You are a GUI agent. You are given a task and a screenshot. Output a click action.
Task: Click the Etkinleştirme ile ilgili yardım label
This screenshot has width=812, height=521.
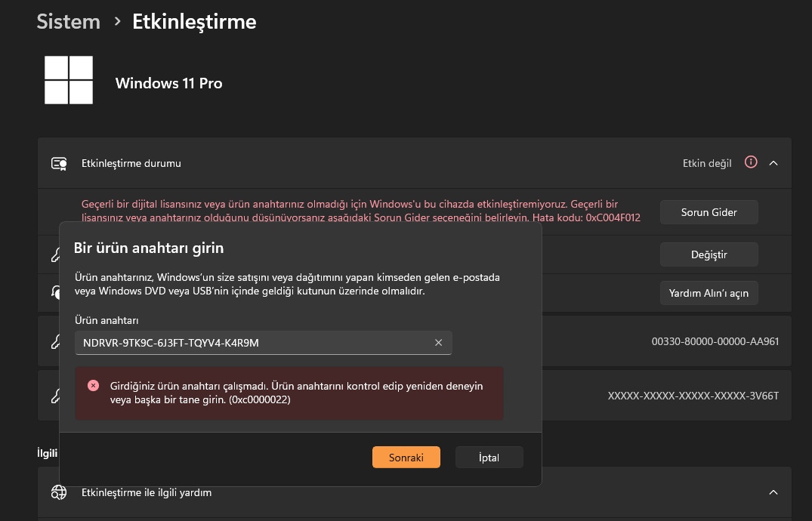(146, 493)
